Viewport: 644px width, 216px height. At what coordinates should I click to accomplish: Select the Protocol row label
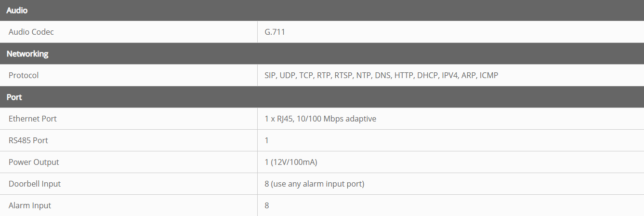point(24,75)
